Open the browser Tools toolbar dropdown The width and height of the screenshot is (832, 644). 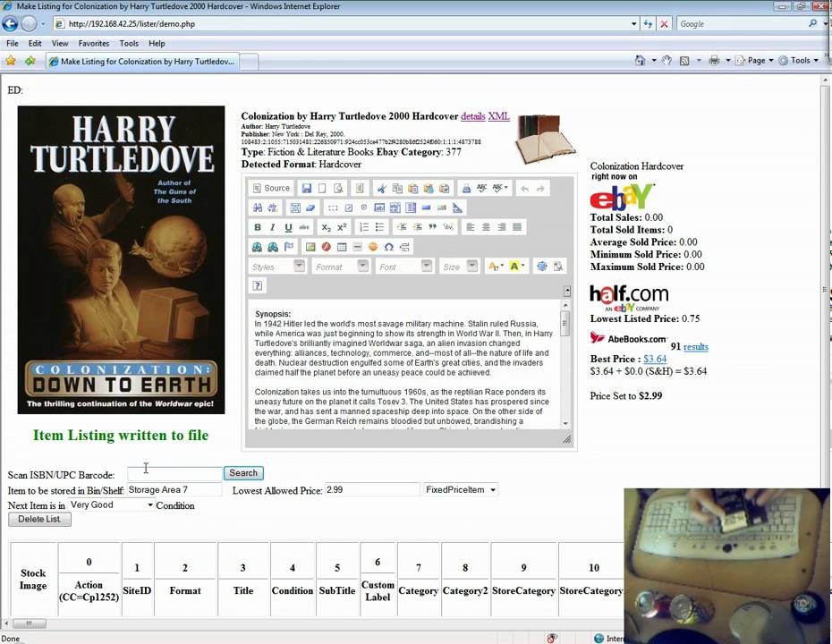pyautogui.click(x=799, y=61)
